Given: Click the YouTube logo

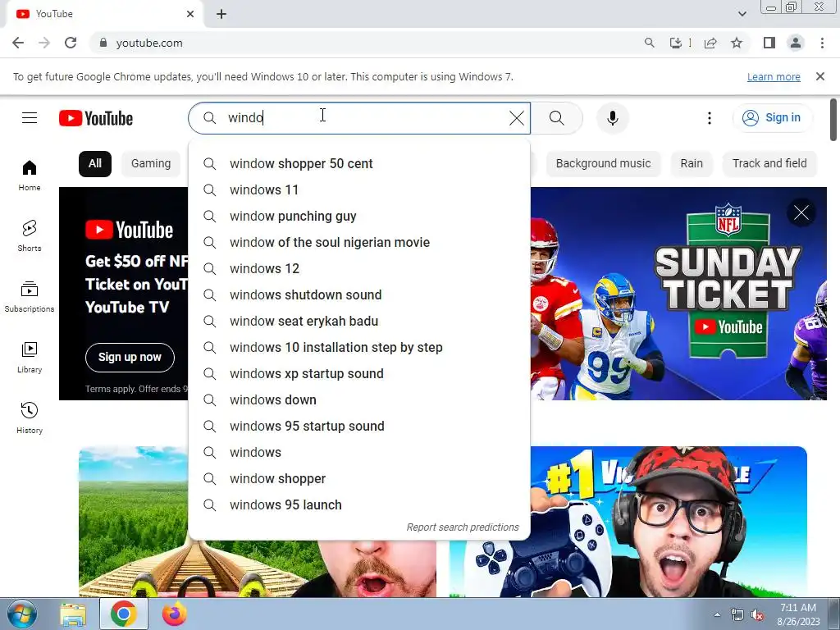Looking at the screenshot, I should tap(96, 118).
